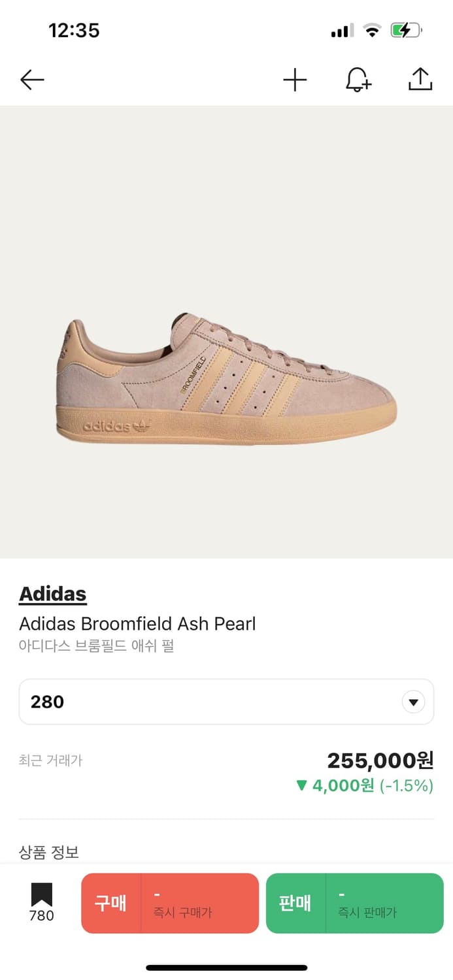Screen dimensions: 453x980
Task: Tap the green 4,000원 price drop indicator
Action: point(364,785)
